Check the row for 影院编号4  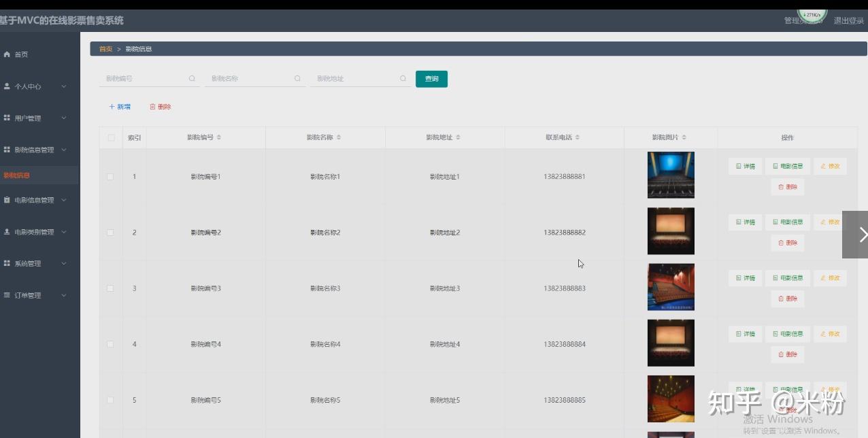[x=110, y=344]
